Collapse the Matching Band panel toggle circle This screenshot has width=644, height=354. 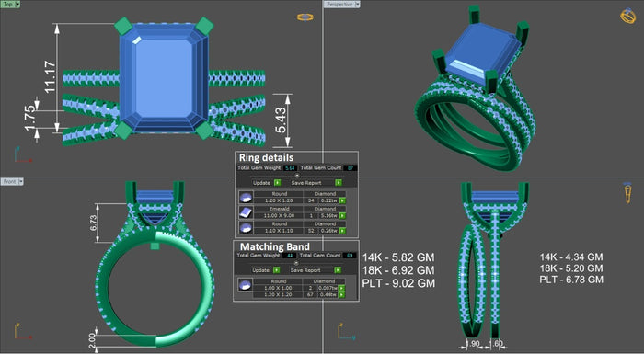[296, 263]
